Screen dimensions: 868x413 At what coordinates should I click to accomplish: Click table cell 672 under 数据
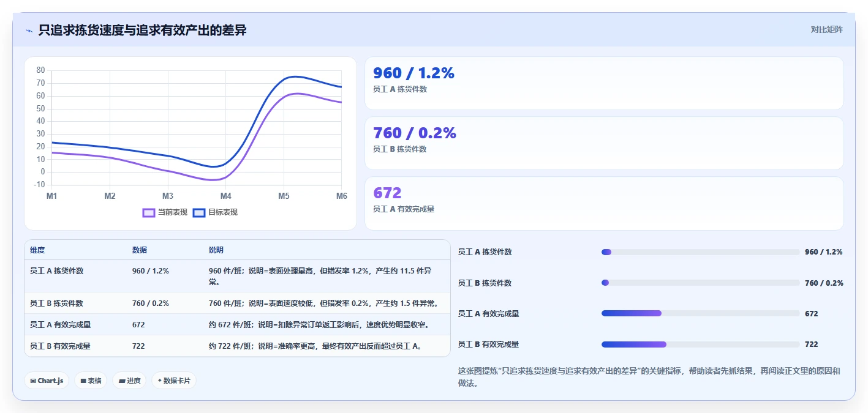[138, 324]
